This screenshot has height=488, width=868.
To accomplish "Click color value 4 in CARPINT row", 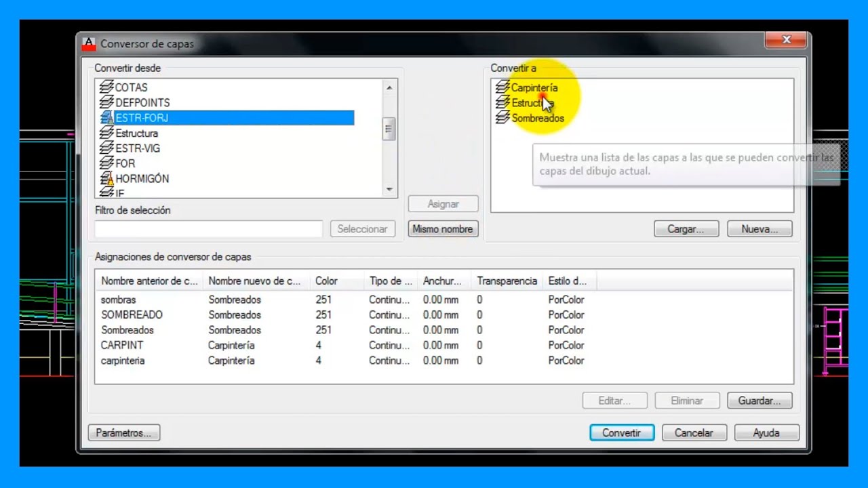I will click(319, 345).
